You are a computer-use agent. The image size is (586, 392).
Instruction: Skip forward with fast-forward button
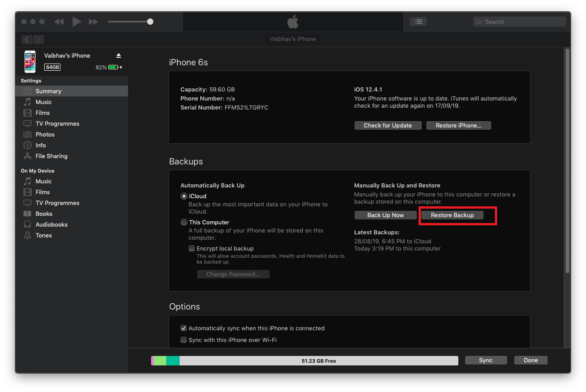93,22
